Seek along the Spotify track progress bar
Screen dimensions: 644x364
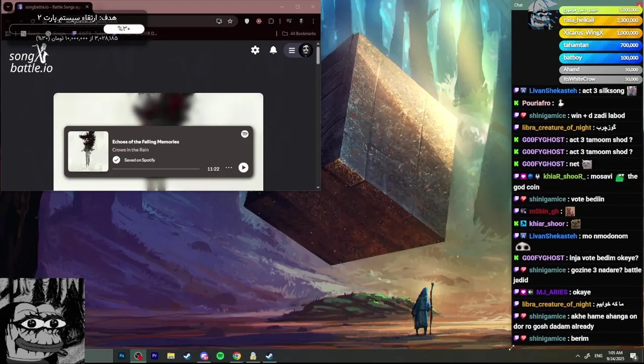(156, 169)
